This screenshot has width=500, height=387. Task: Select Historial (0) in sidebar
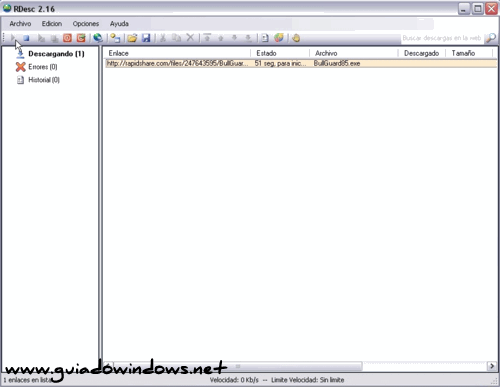click(44, 80)
